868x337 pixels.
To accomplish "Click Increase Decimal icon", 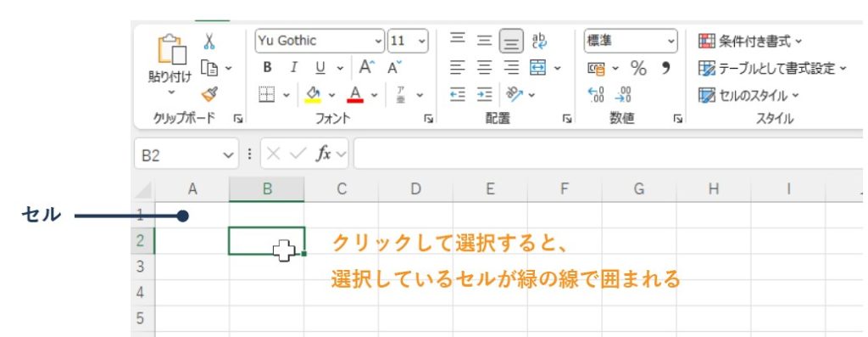I will coord(596,95).
